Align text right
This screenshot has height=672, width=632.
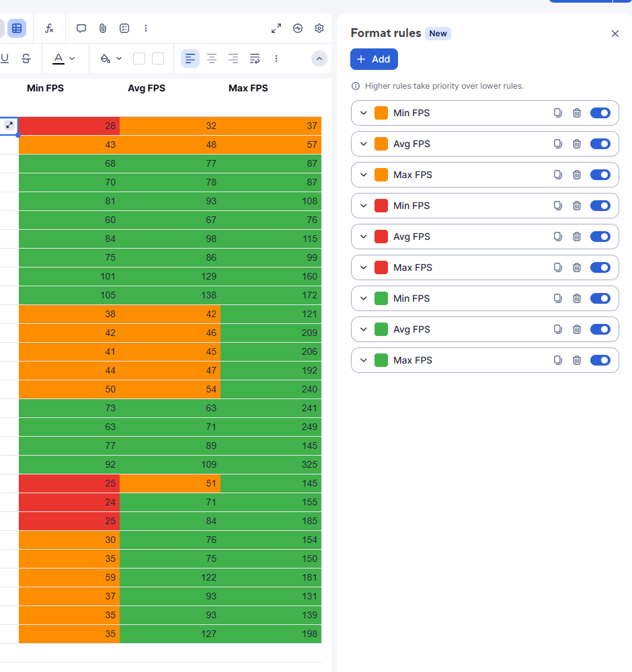(233, 58)
